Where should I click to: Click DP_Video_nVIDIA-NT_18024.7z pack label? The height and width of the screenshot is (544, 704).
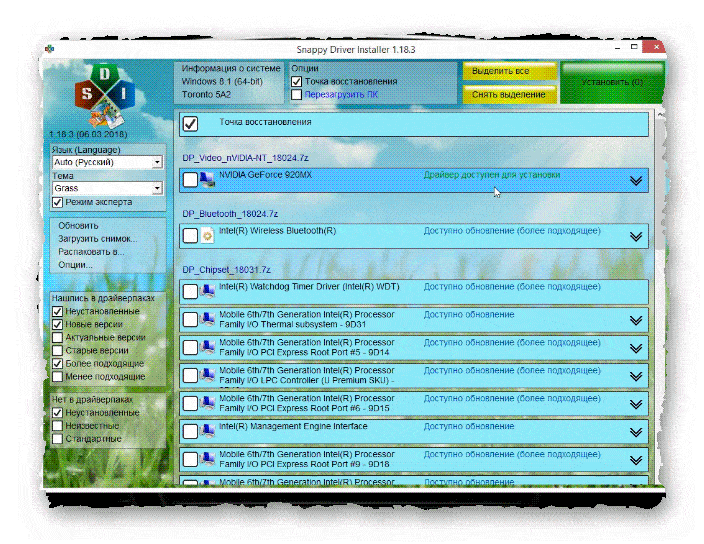point(245,158)
